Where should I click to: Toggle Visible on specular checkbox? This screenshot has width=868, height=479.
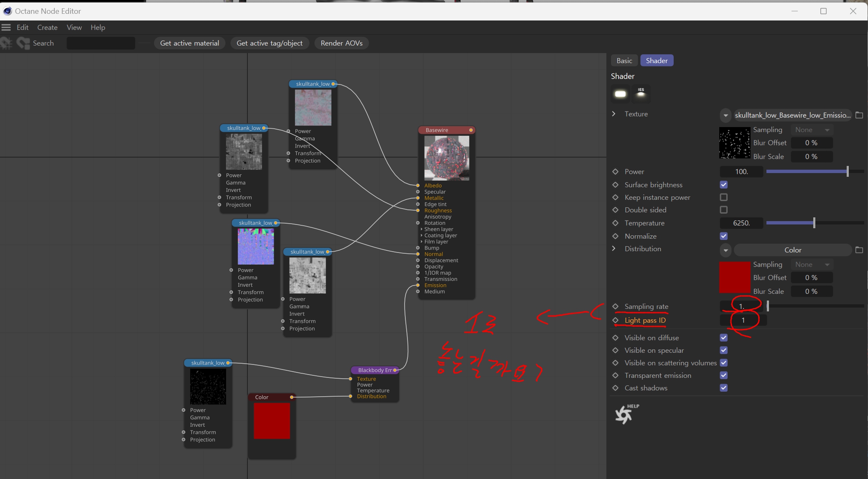point(724,350)
